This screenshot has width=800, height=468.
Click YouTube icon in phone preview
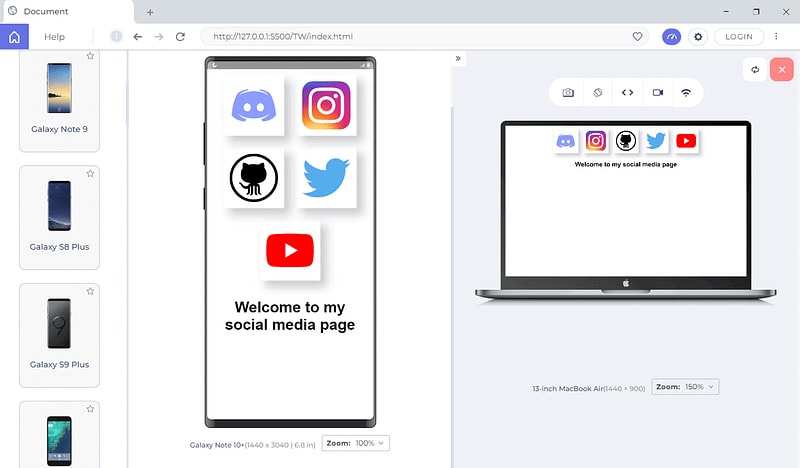[x=290, y=250]
